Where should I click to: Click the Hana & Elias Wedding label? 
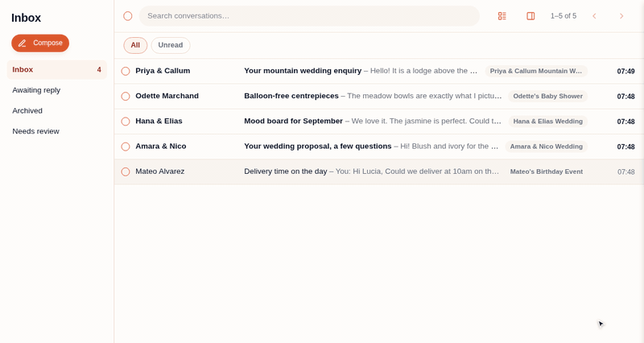click(x=548, y=122)
